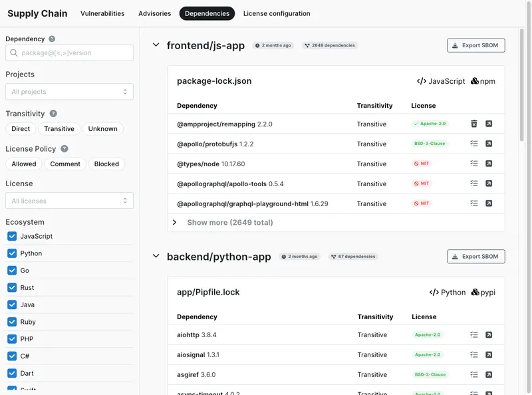Collapse the frontend/js-app project section
This screenshot has width=532, height=395.
[x=156, y=45]
